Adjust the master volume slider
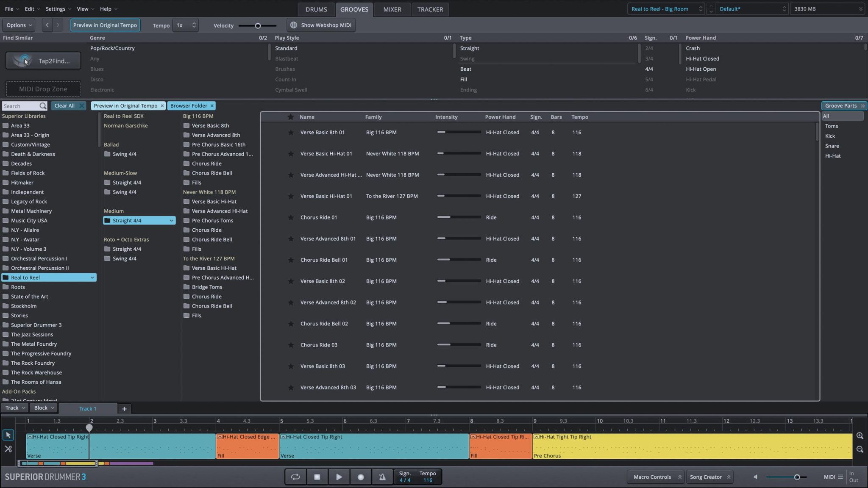This screenshot has height=488, width=868. tap(797, 477)
